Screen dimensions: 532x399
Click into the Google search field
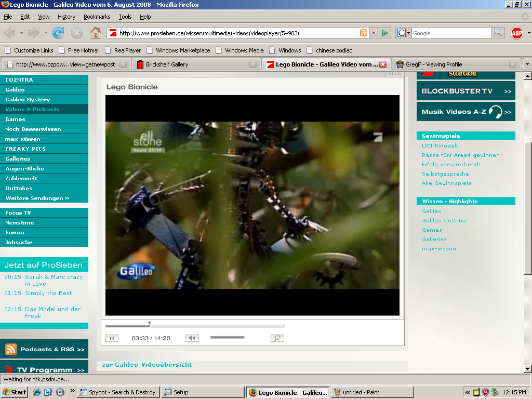(451, 33)
